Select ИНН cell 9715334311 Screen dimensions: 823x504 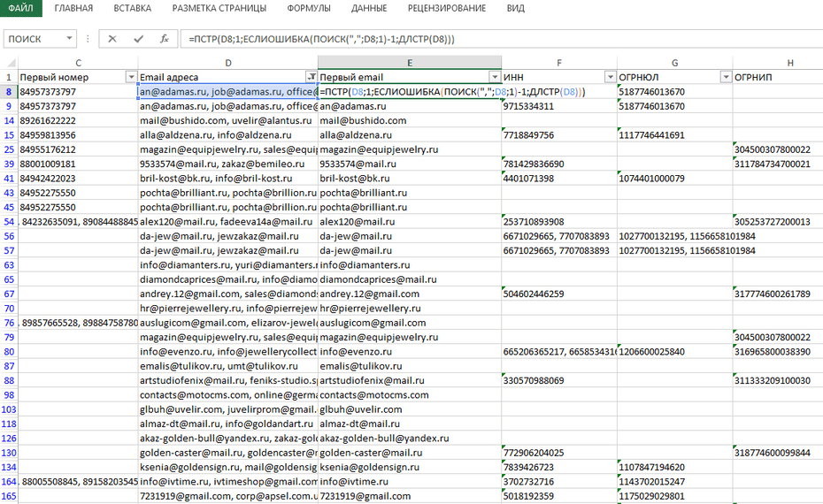tap(559, 106)
